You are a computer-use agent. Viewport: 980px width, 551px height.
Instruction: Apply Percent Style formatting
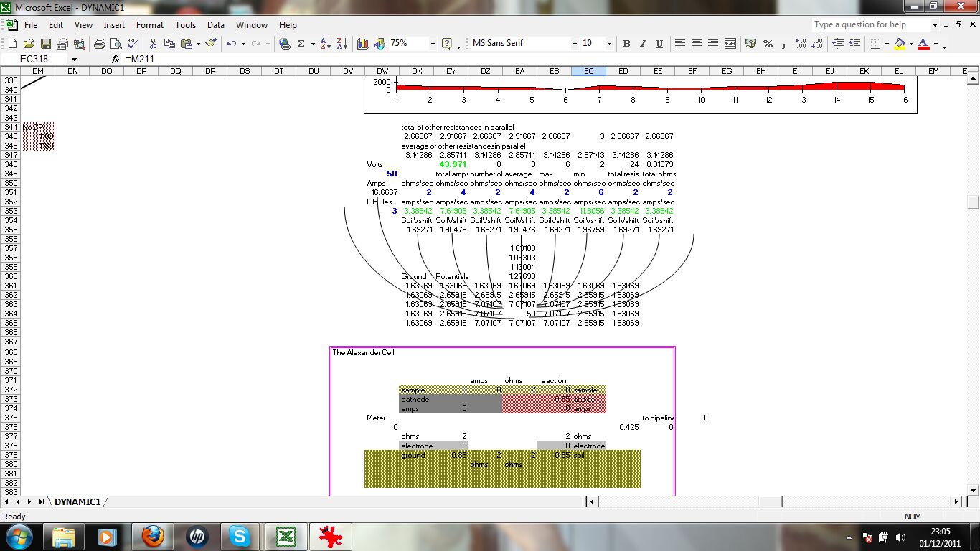click(x=768, y=44)
